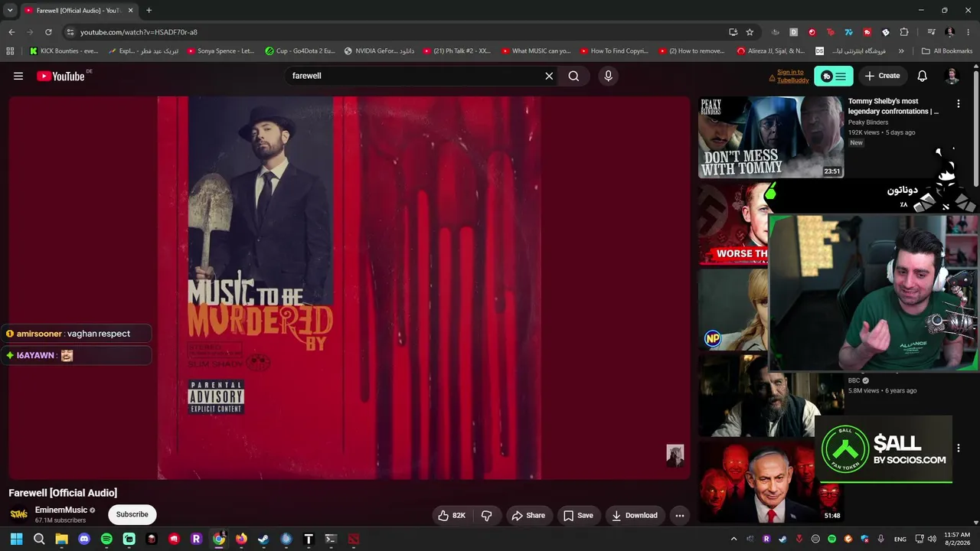Open Steam from the taskbar
This screenshot has height=551, width=980.
pyautogui.click(x=263, y=539)
